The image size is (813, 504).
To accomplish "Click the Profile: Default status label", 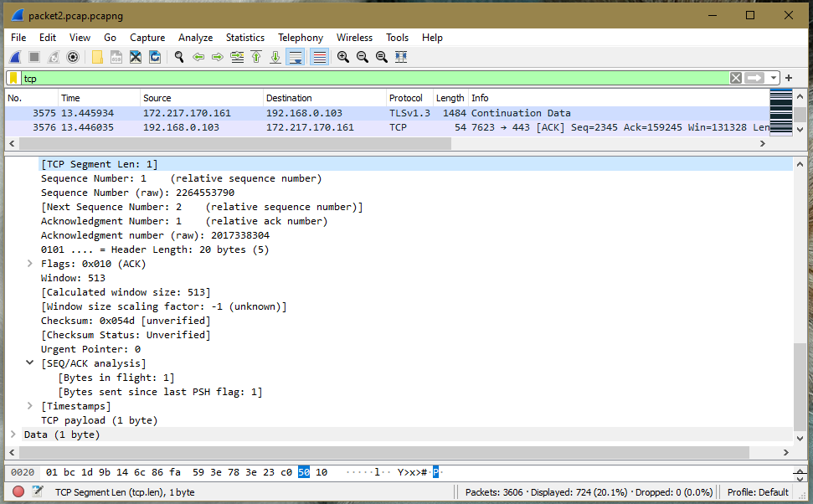I will (758, 492).
